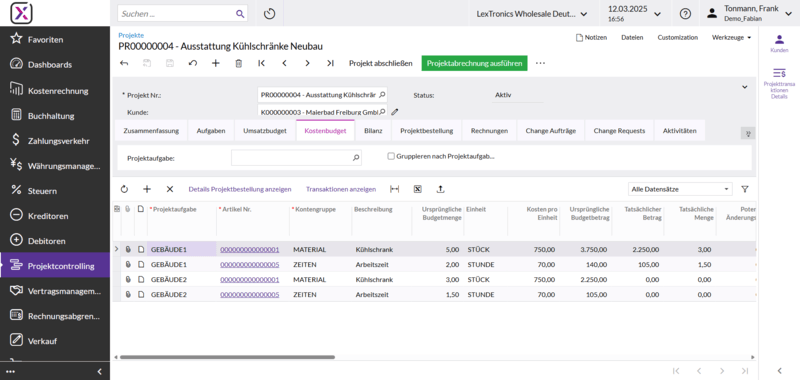The image size is (800, 380).
Task: Click Details Projektbestellung anzeigen
Action: tap(240, 189)
